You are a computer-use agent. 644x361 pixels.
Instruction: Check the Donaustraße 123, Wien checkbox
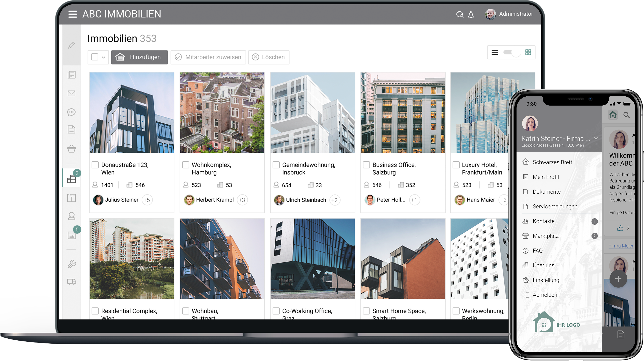(x=95, y=165)
